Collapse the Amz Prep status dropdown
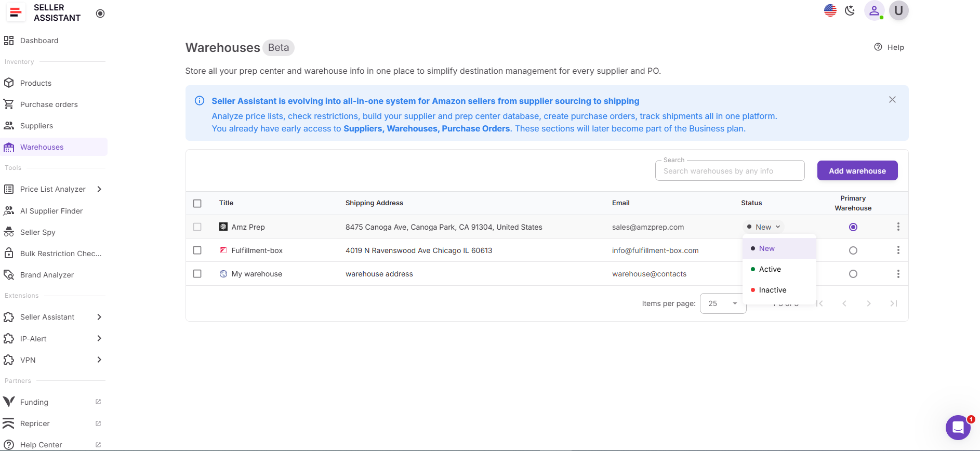This screenshot has height=451, width=980. pos(763,227)
